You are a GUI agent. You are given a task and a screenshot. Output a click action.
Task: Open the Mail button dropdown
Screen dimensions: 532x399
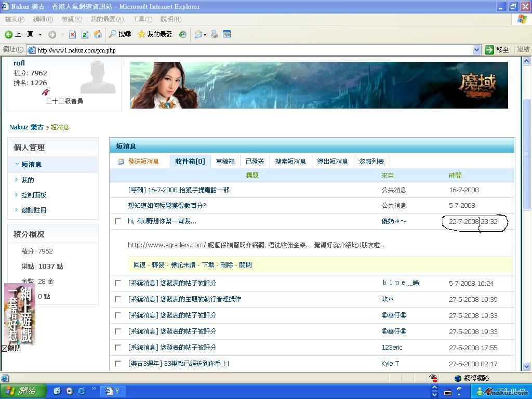pos(205,35)
